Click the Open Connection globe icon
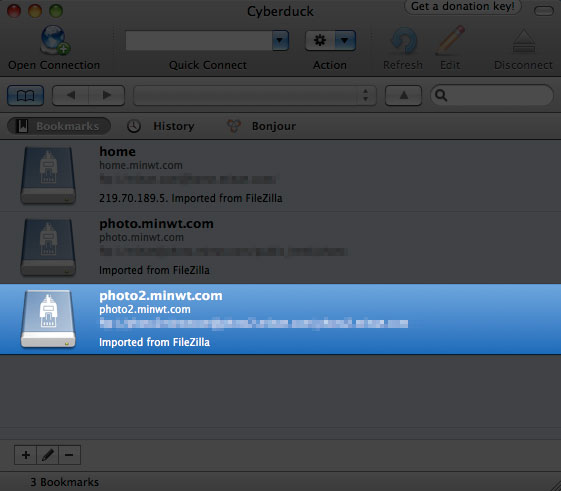This screenshot has width=561, height=491. click(x=55, y=40)
